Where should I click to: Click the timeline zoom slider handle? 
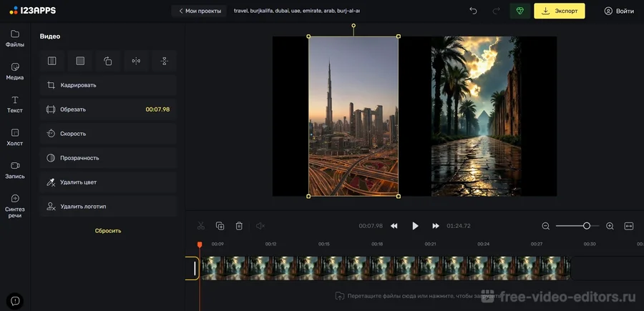pos(587,226)
